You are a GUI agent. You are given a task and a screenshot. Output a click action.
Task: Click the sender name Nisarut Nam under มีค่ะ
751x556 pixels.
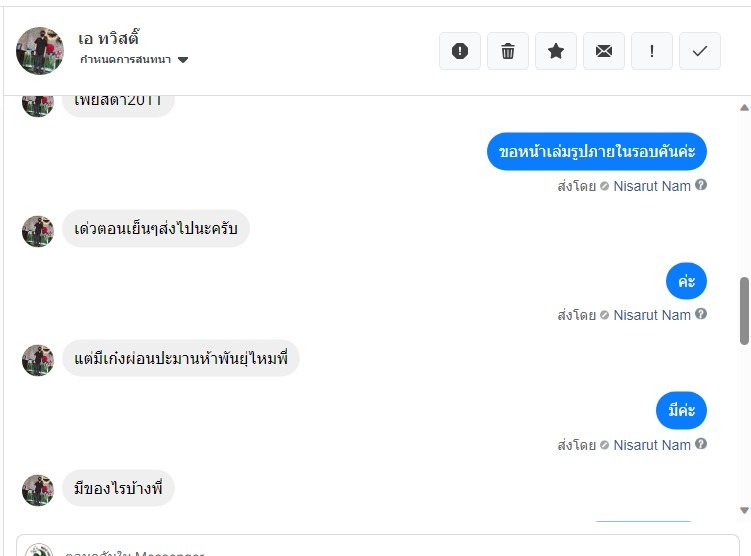point(652,445)
